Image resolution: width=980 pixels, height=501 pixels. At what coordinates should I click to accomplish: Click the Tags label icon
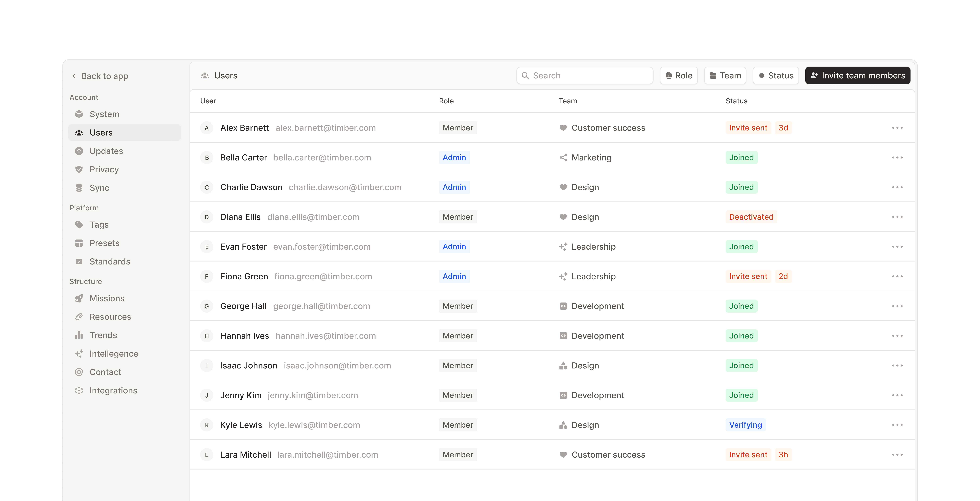tap(79, 225)
